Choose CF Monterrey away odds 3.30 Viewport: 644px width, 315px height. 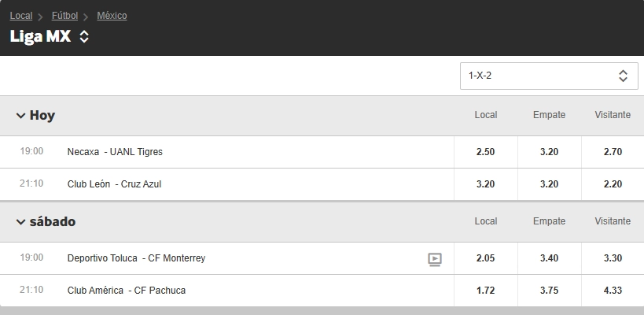(x=613, y=258)
